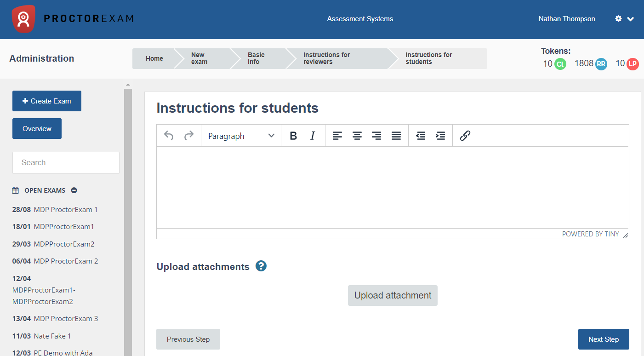Screen dimensions: 644x356
Task: Click the calendar icon beside Open Exams
Action: click(x=16, y=190)
